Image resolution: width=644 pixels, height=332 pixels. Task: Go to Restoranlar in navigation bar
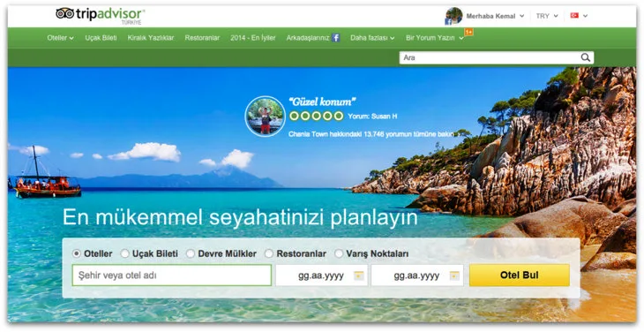[202, 38]
